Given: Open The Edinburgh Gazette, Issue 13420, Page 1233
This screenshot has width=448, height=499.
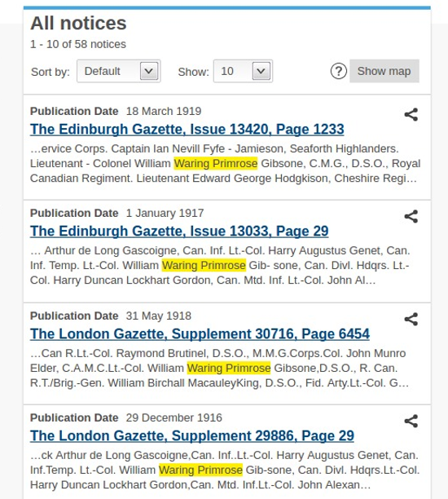Looking at the screenshot, I should point(187,129).
